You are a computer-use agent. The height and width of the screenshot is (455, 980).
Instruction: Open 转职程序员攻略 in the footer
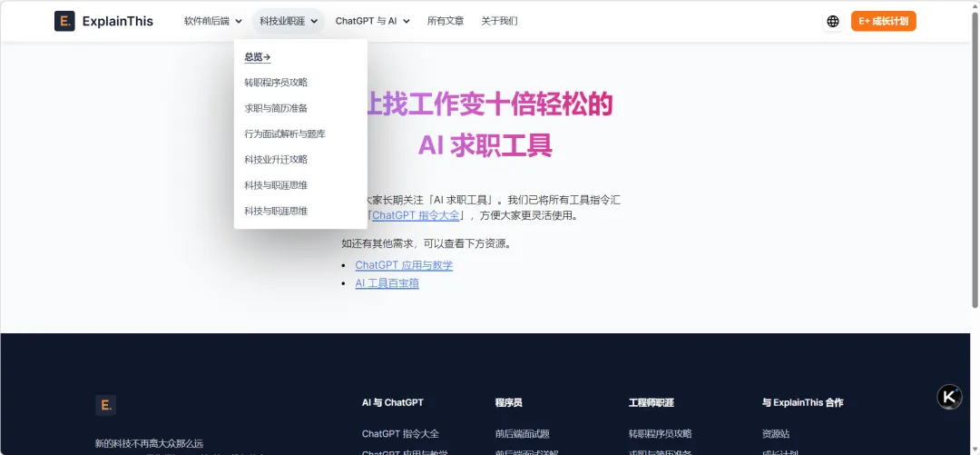(x=660, y=434)
